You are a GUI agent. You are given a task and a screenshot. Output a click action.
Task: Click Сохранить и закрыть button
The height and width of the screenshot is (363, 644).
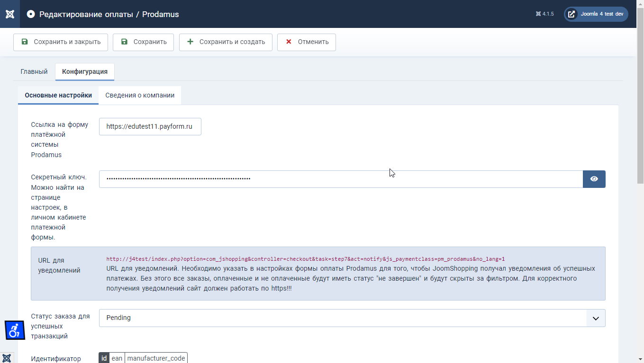click(x=61, y=42)
